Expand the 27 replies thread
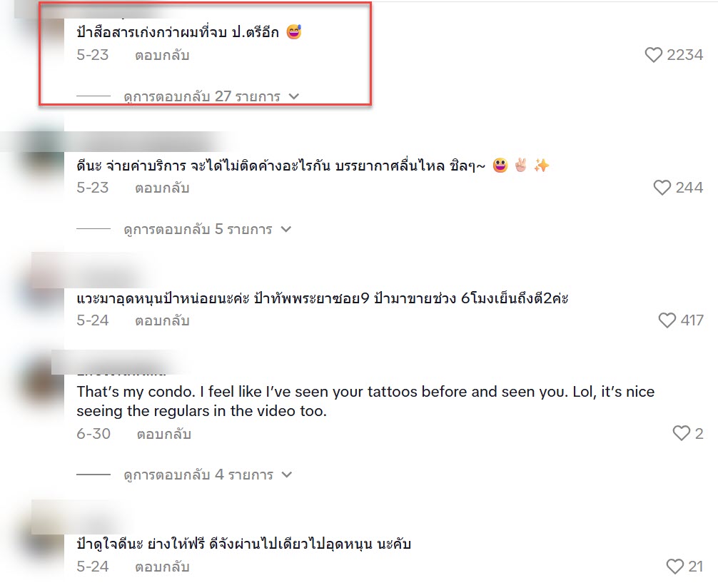718x588 pixels. click(x=202, y=96)
